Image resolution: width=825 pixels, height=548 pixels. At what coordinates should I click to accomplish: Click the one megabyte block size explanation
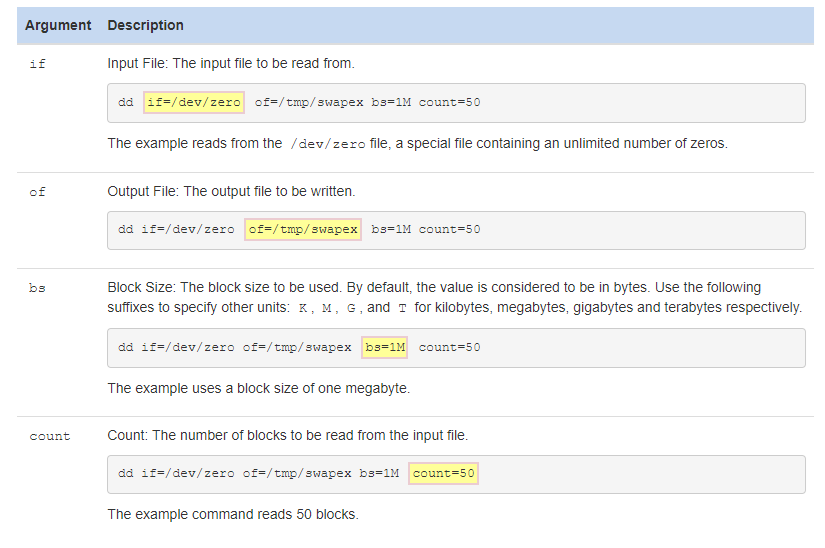pyautogui.click(x=259, y=388)
